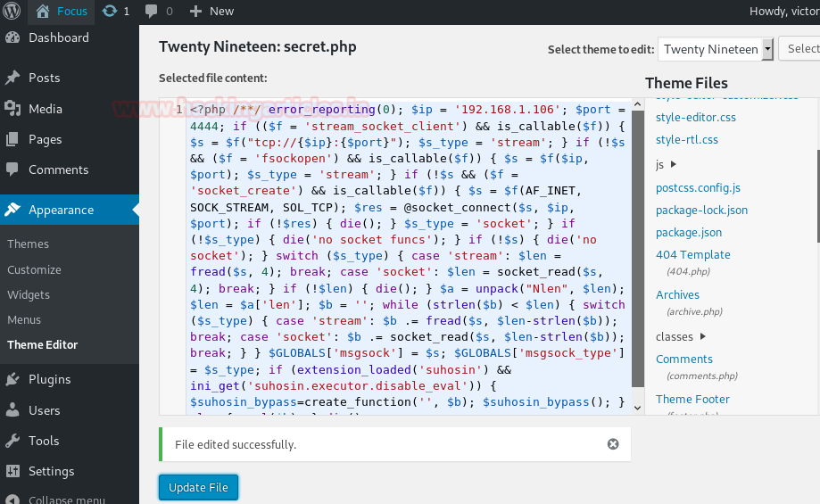The image size is (820, 504).
Task: Click the New content plus icon
Action: pos(195,12)
